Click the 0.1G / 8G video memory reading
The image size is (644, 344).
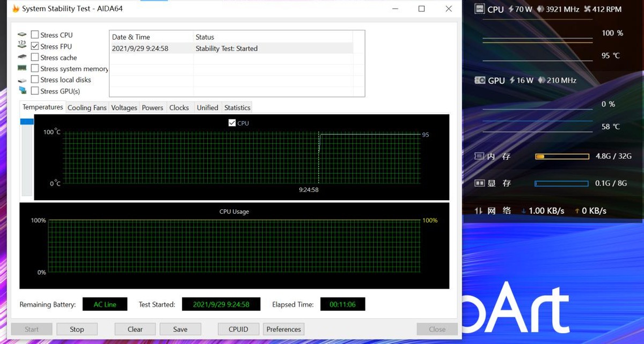point(611,183)
